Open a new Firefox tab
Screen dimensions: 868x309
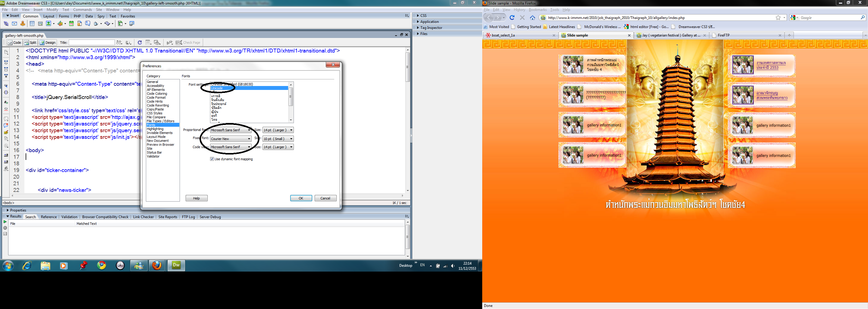pos(789,35)
